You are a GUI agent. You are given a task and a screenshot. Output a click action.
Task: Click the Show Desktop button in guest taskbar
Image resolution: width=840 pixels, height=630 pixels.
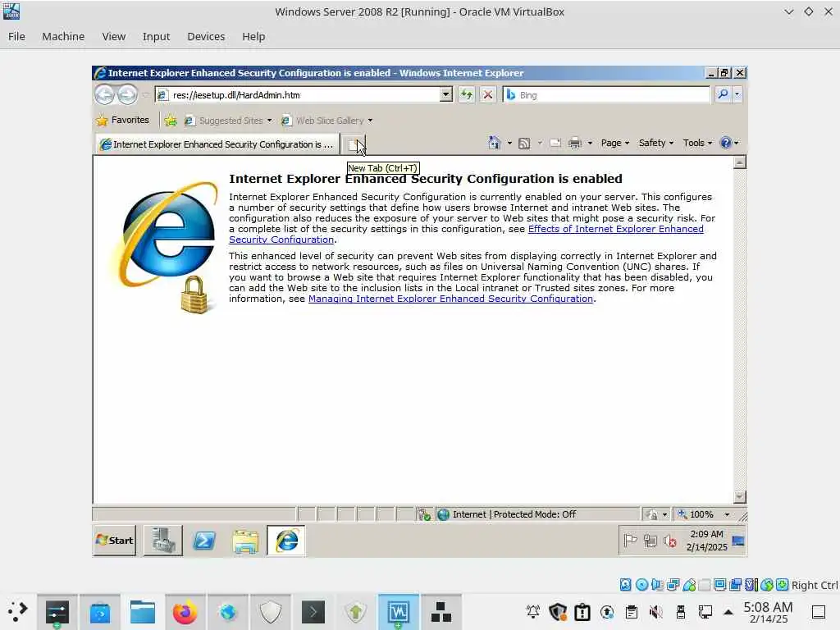click(x=738, y=541)
